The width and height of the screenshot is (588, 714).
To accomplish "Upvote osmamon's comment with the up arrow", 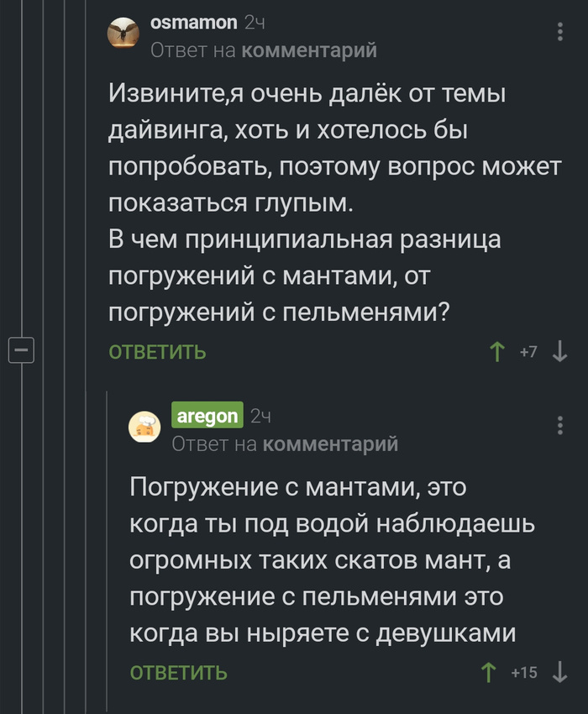I will click(x=497, y=354).
